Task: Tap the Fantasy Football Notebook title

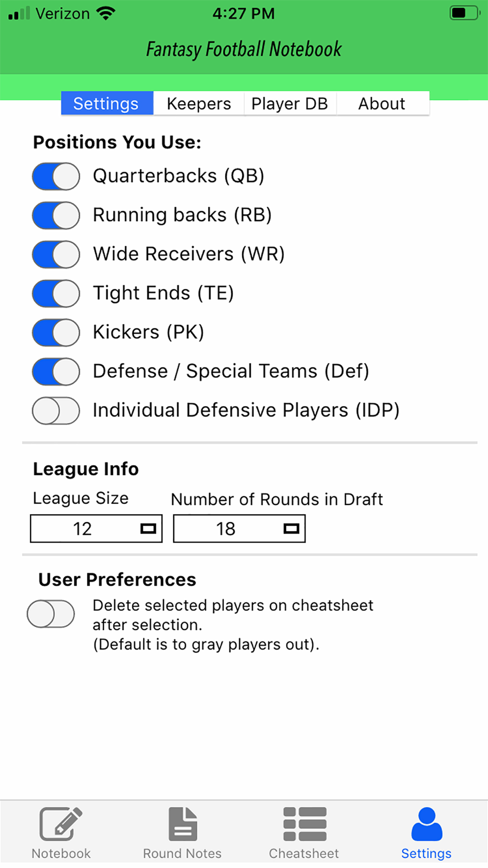Action: [244, 49]
